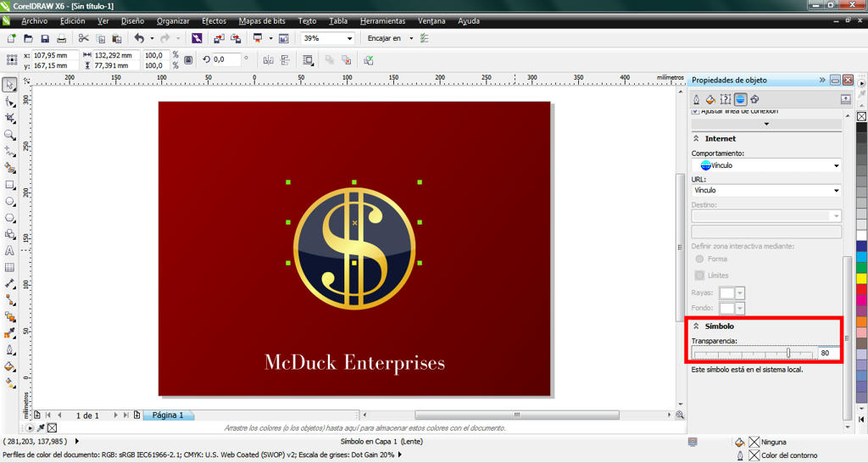Select the Polygon tool
Screen dimensions: 868x463
(9, 218)
